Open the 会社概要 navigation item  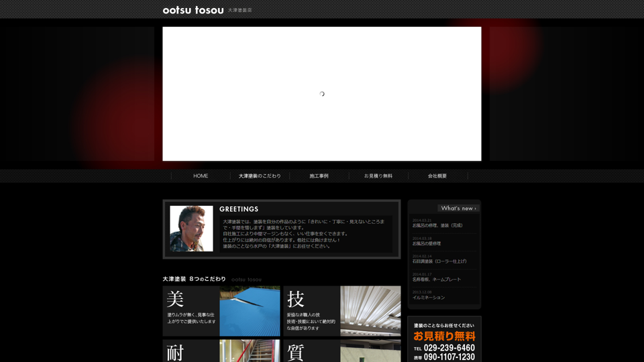point(437,176)
